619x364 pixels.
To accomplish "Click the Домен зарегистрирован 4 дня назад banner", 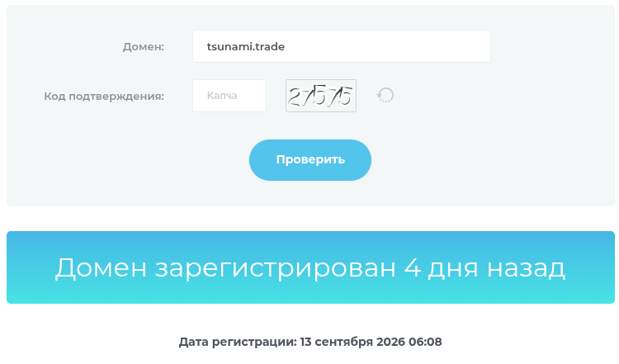I will coord(310,267).
